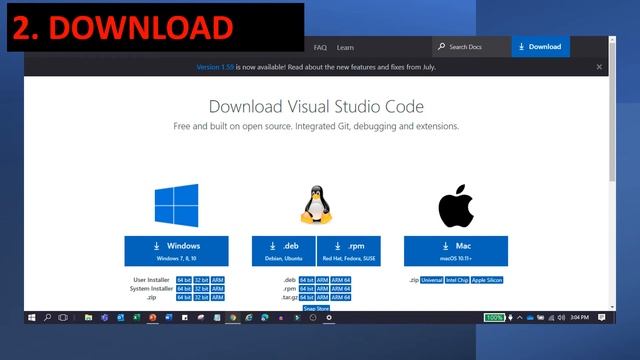Select Linux .rpm ARM 64 link

[341, 289]
